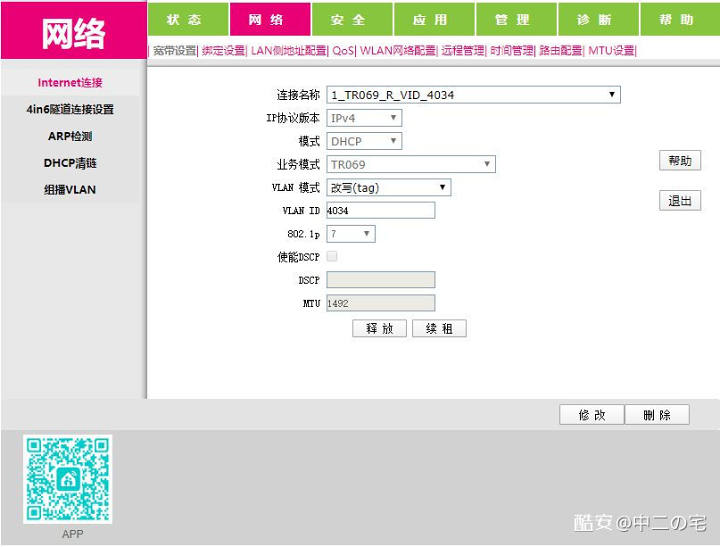Click the 释放 release button
Image resolution: width=720 pixels, height=547 pixels.
(379, 328)
